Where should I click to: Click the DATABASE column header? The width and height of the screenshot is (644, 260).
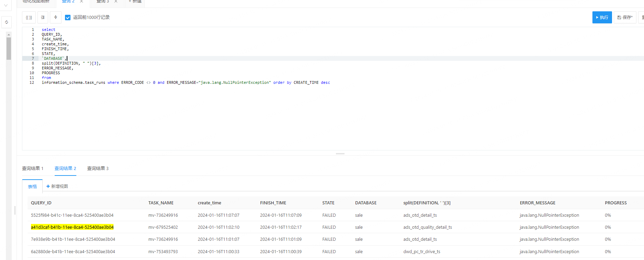366,203
